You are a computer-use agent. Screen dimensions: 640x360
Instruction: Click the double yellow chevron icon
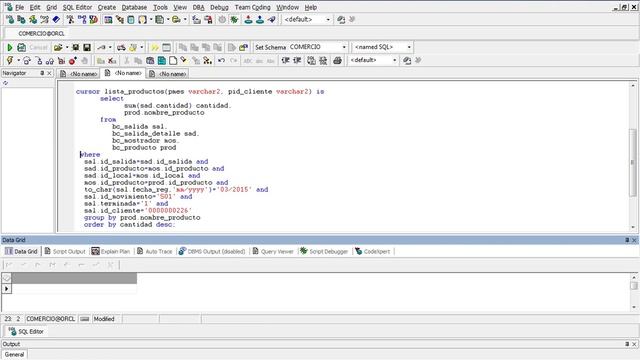coord(155,47)
